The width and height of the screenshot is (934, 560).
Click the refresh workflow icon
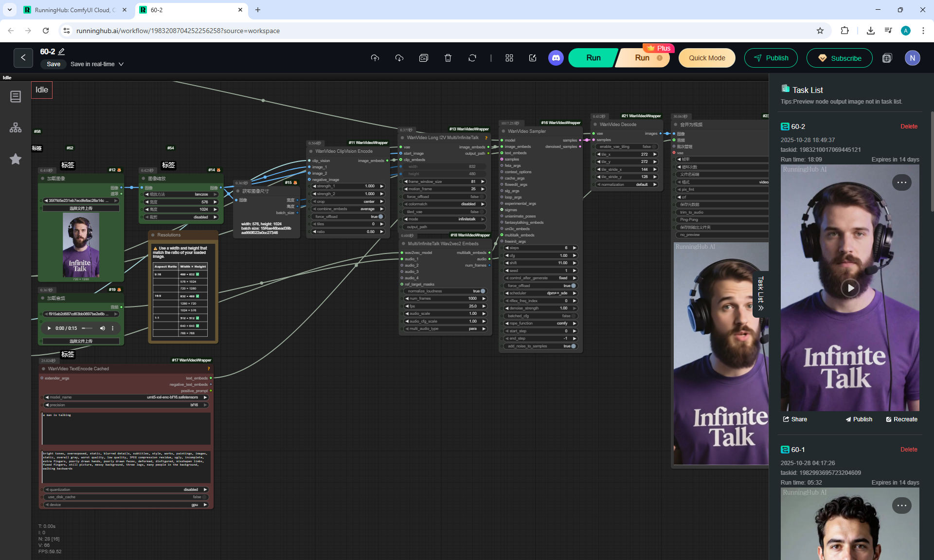[x=472, y=58]
